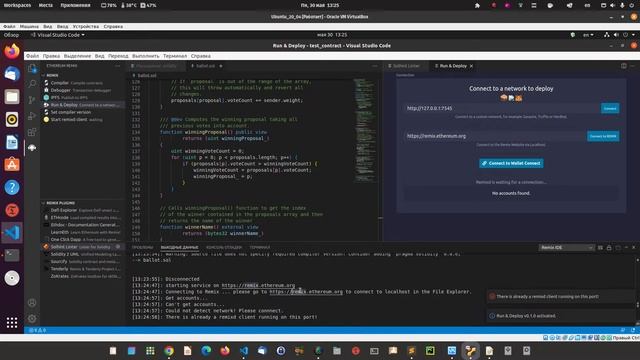
Task: Open the Выполнить menu in VS Code
Action: point(146,56)
